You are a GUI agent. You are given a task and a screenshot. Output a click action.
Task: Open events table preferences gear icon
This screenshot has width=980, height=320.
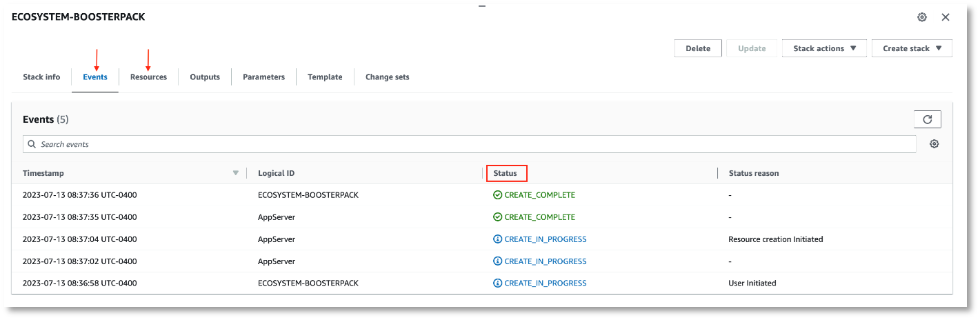(934, 144)
